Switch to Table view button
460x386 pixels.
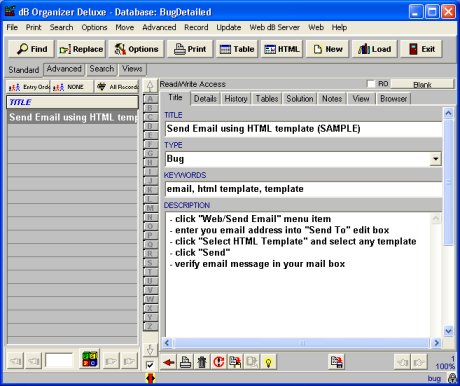(x=237, y=49)
